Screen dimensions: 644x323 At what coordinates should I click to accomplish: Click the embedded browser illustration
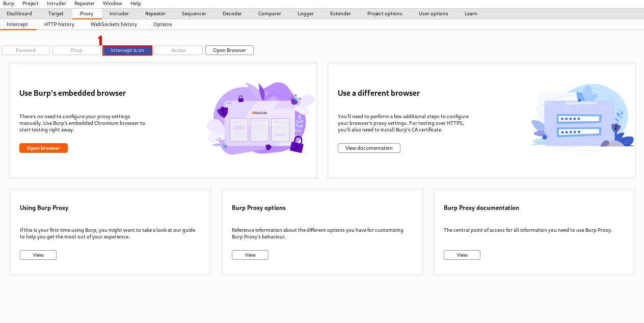(x=260, y=119)
